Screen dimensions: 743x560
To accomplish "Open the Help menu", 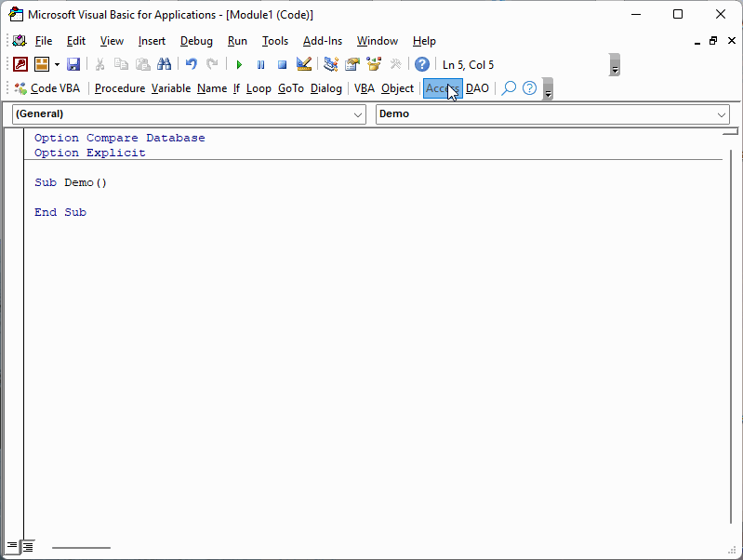I will (x=424, y=41).
